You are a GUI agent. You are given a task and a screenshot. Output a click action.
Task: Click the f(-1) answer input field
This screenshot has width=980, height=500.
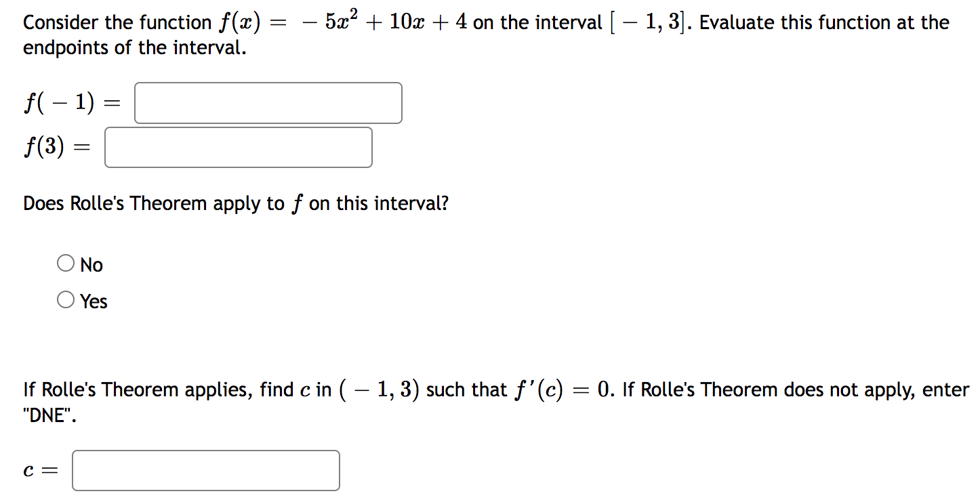[x=268, y=102]
